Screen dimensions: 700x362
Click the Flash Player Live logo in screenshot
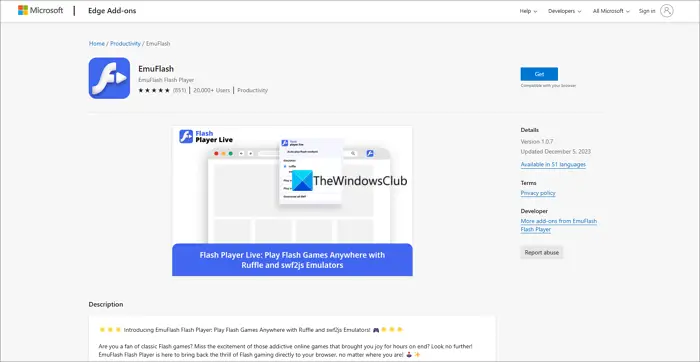tap(206, 136)
